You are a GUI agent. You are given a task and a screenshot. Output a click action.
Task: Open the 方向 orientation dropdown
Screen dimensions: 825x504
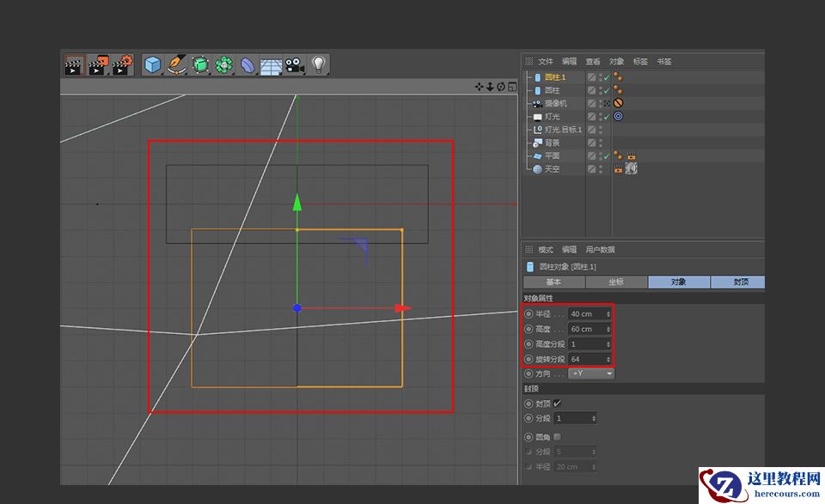(591, 373)
